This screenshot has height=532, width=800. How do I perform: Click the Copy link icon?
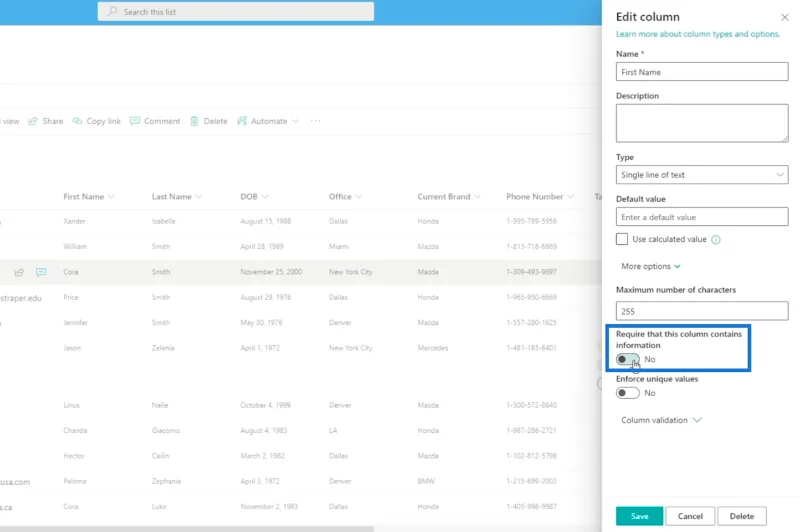(x=77, y=121)
